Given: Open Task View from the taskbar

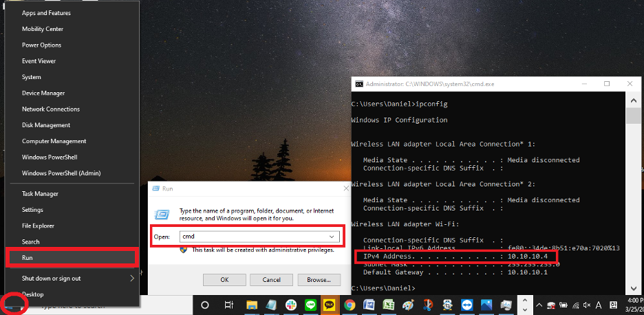Looking at the screenshot, I should (229, 305).
